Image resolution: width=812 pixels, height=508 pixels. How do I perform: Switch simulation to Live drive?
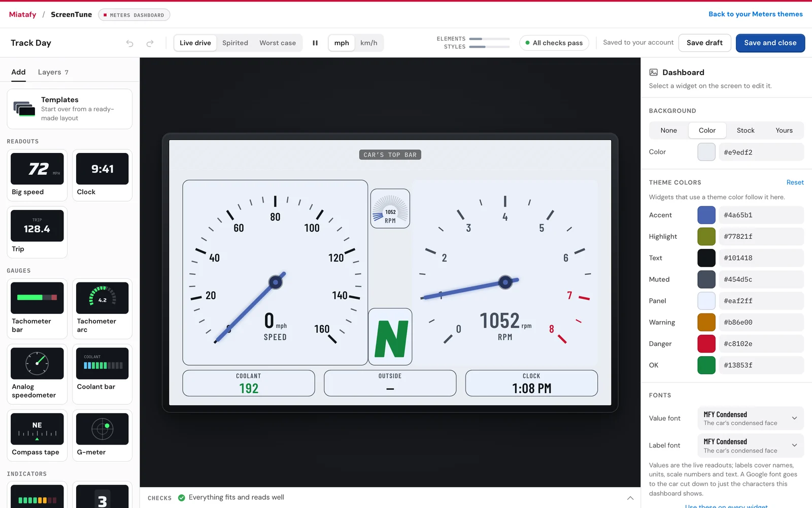click(x=195, y=43)
